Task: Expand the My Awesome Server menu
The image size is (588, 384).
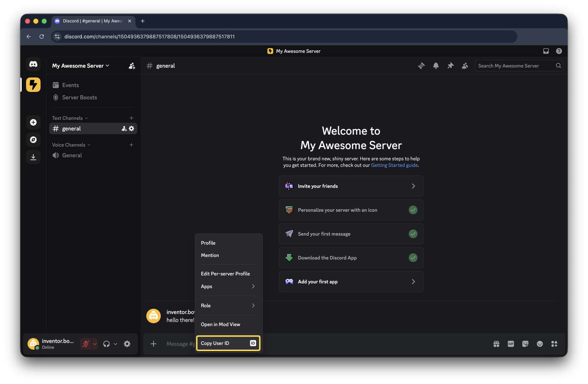Action: tap(81, 66)
